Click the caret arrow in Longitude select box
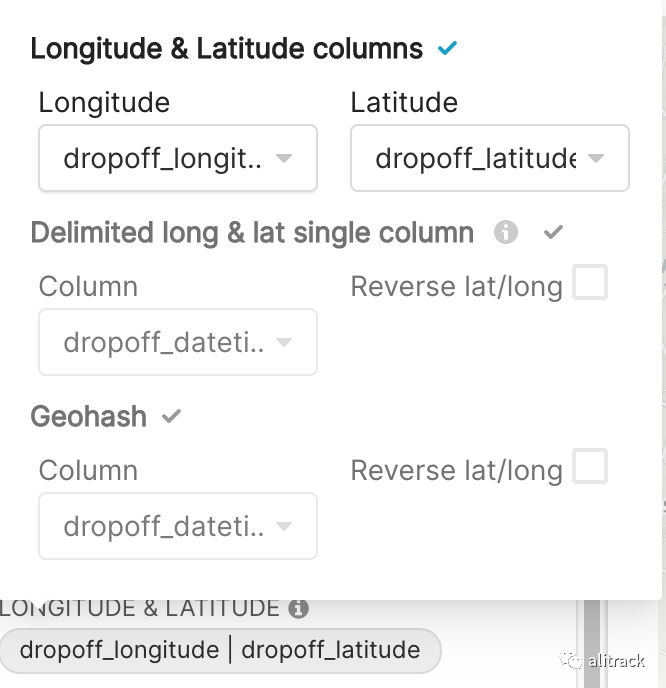666x688 pixels. pos(284,158)
